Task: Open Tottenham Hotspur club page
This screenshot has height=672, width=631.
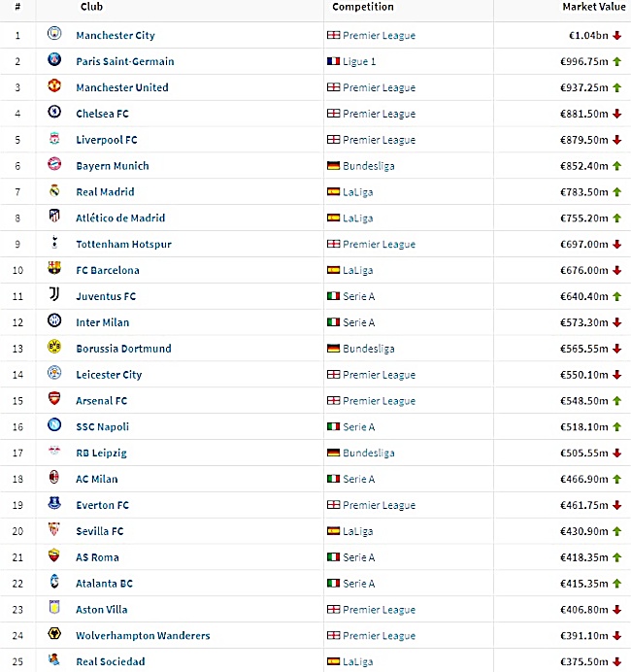Action: (x=123, y=245)
